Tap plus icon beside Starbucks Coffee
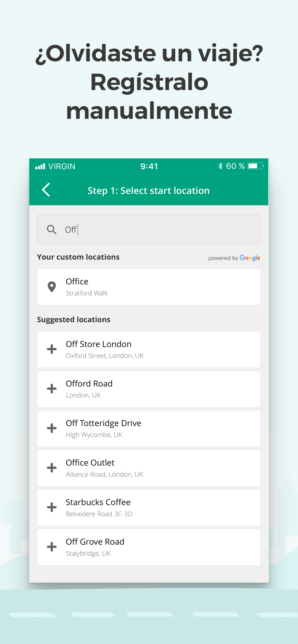298x644 pixels. point(52,507)
